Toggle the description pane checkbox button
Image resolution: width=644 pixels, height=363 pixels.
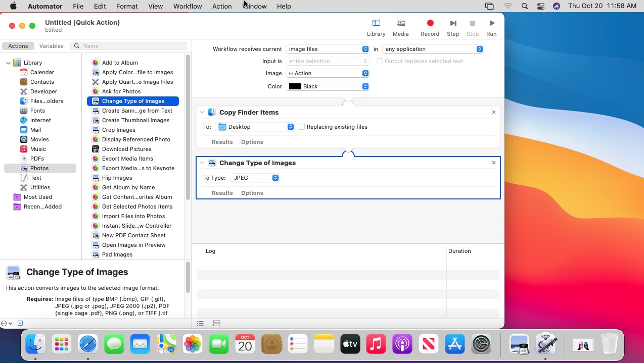20,323
